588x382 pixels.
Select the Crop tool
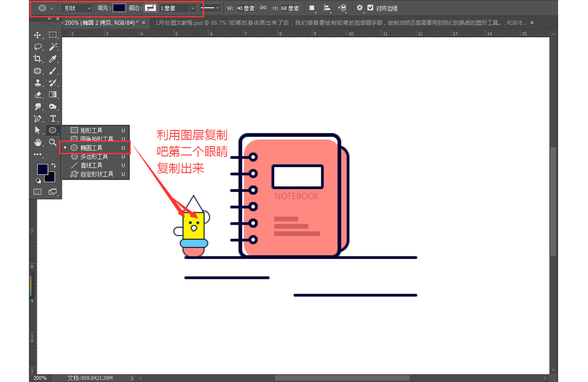coord(37,59)
